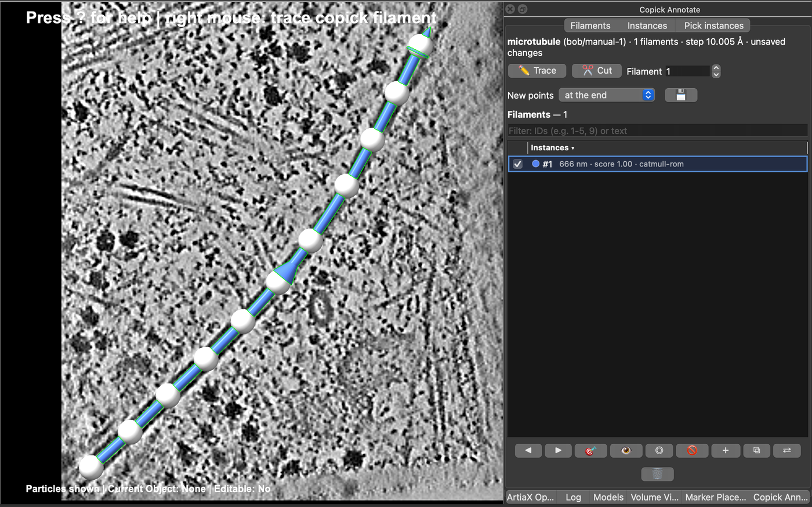
Task: Switch to the Pick instances tab
Action: point(714,26)
